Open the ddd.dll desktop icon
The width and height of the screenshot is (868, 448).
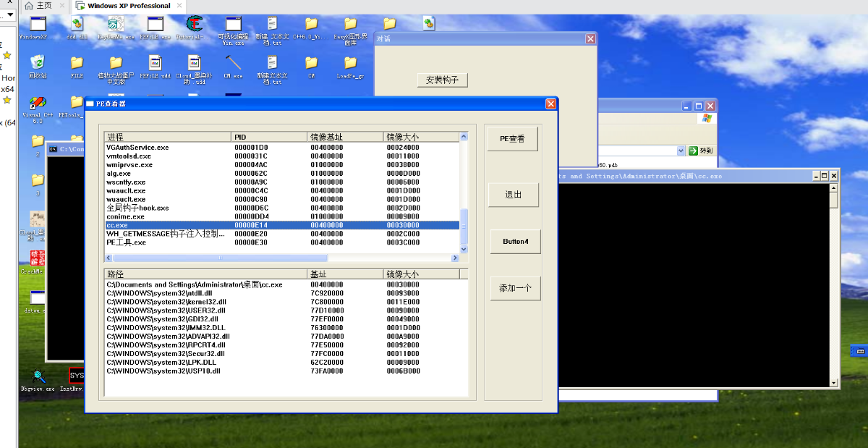coord(77,28)
